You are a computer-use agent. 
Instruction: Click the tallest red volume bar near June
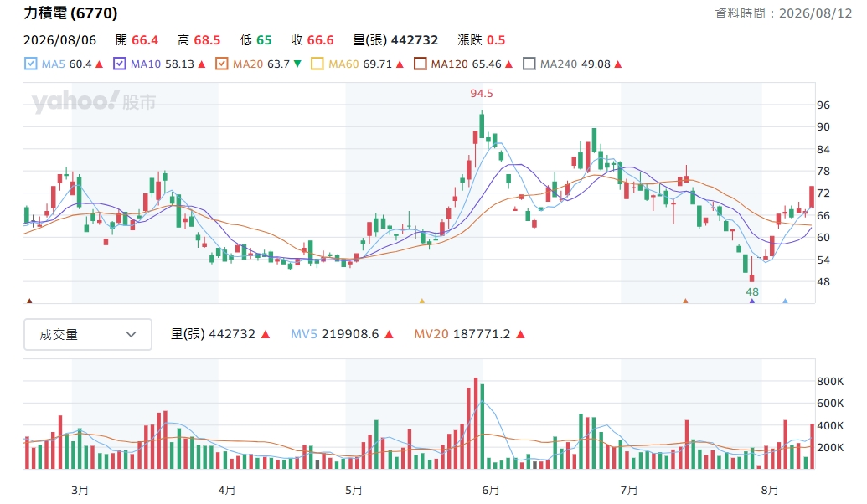coord(476,424)
